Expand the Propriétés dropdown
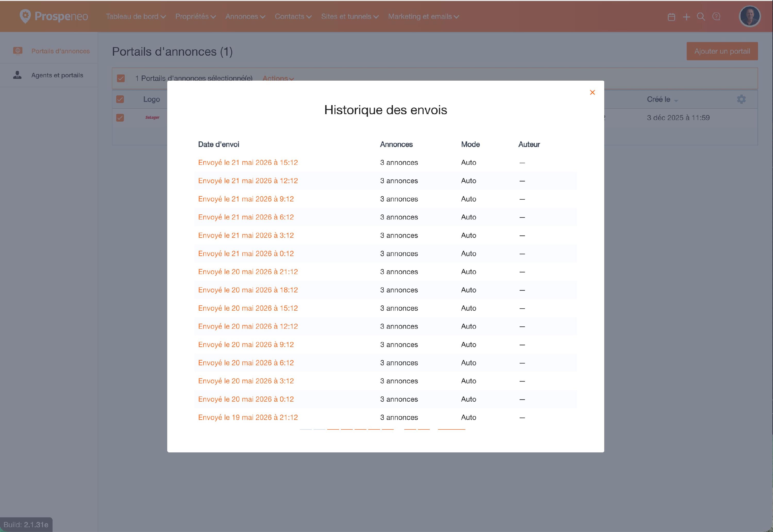 [195, 16]
